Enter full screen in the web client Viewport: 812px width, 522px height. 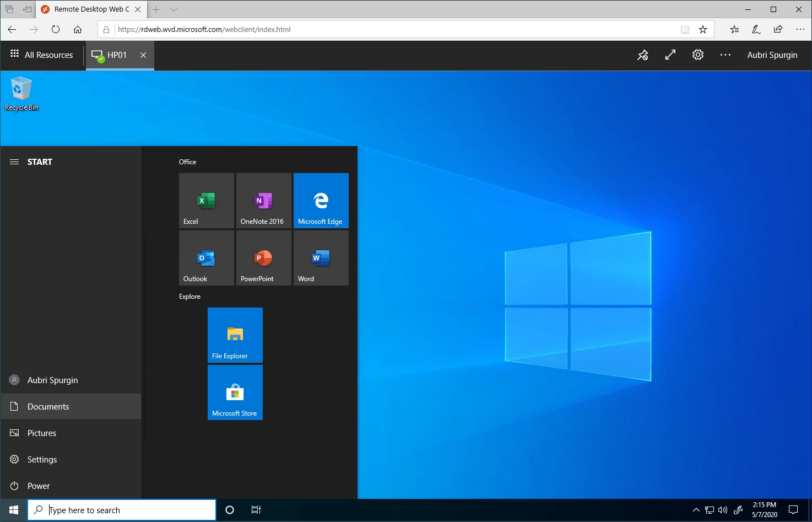point(670,55)
